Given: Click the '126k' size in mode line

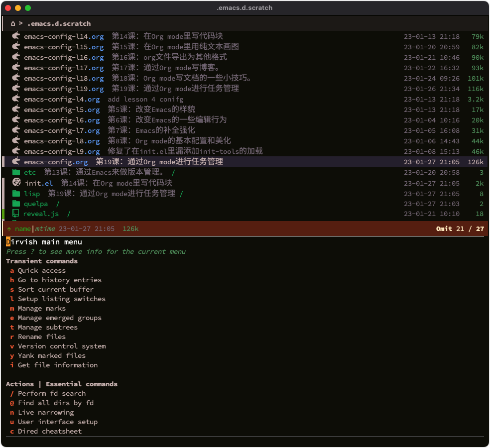Looking at the screenshot, I should point(130,229).
